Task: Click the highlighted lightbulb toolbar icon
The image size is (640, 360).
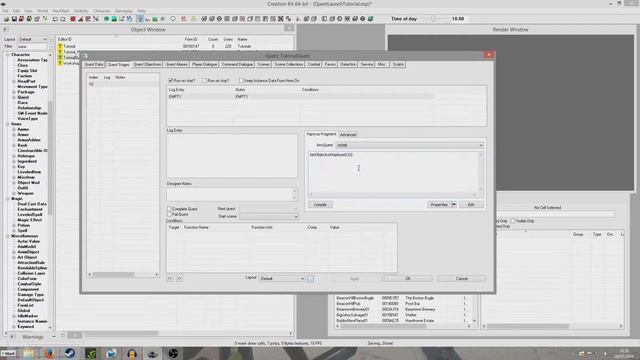Action: tap(140, 19)
